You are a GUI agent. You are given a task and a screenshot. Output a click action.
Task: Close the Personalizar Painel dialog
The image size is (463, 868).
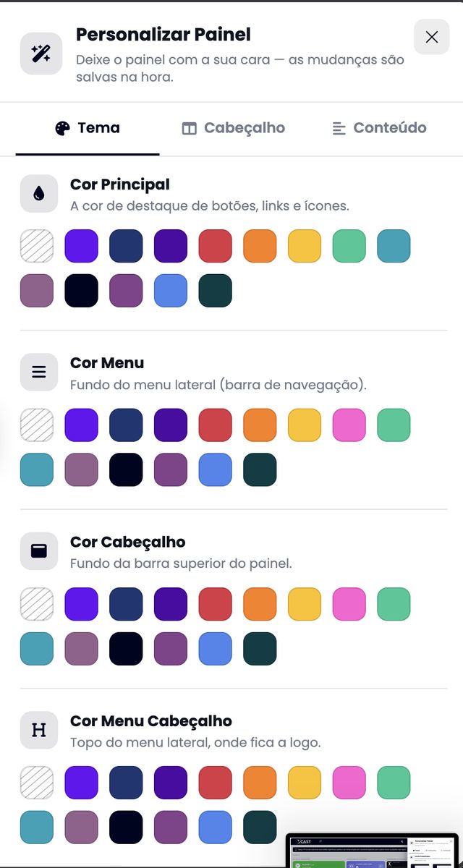coord(432,37)
